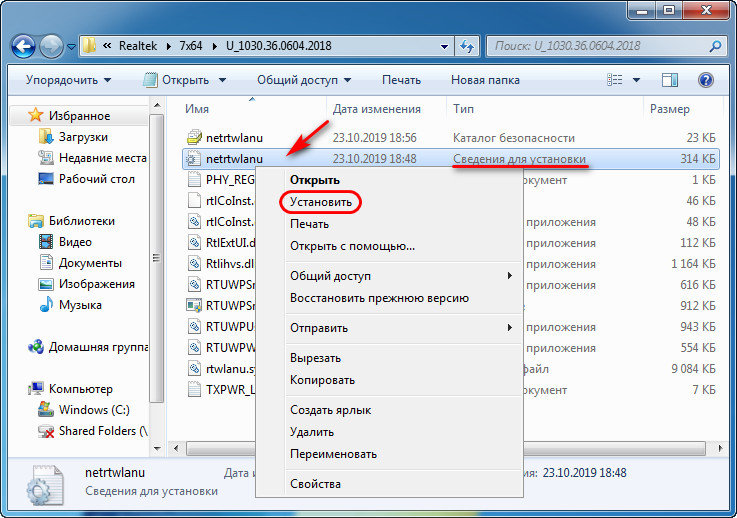
Task: Click horizontal scrollbar right arrow
Action: [720, 448]
